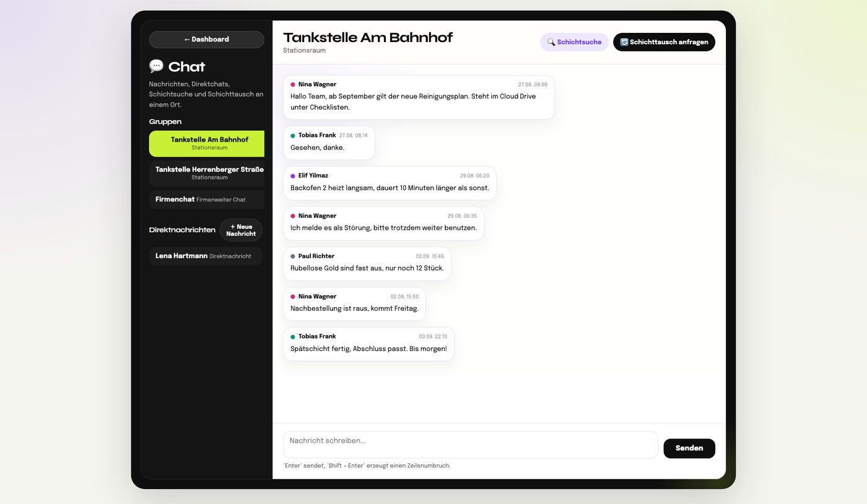Click the 'Ich melde es als Störung' message
867x504 pixels.
[x=383, y=224]
